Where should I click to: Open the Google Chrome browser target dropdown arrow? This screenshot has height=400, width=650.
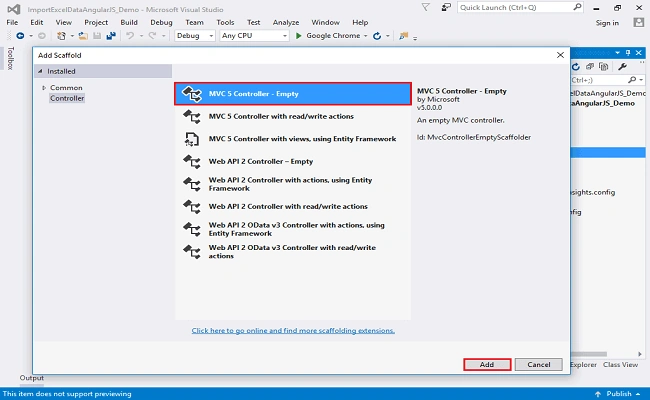coord(366,36)
